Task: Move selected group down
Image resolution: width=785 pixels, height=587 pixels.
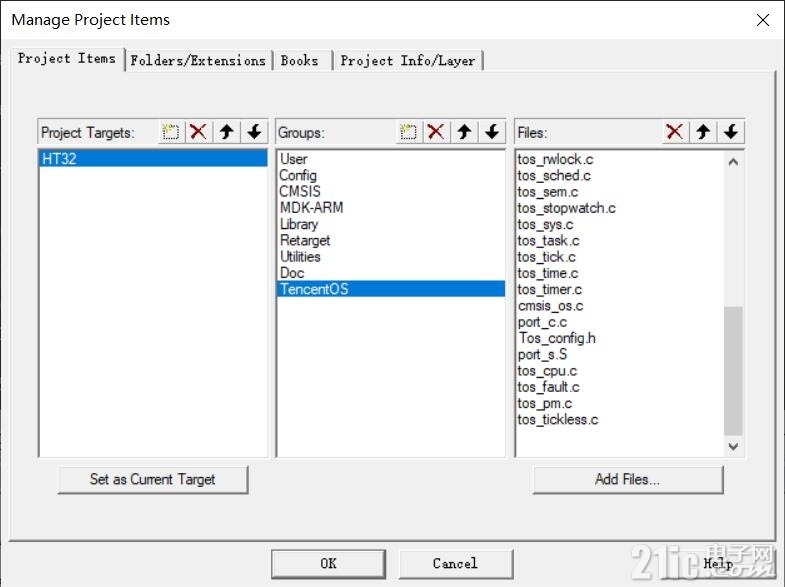Action: (492, 132)
